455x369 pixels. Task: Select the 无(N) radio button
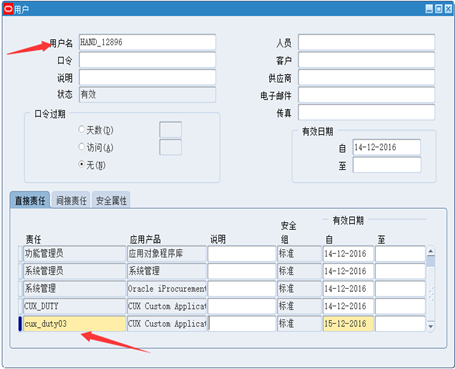(81, 164)
